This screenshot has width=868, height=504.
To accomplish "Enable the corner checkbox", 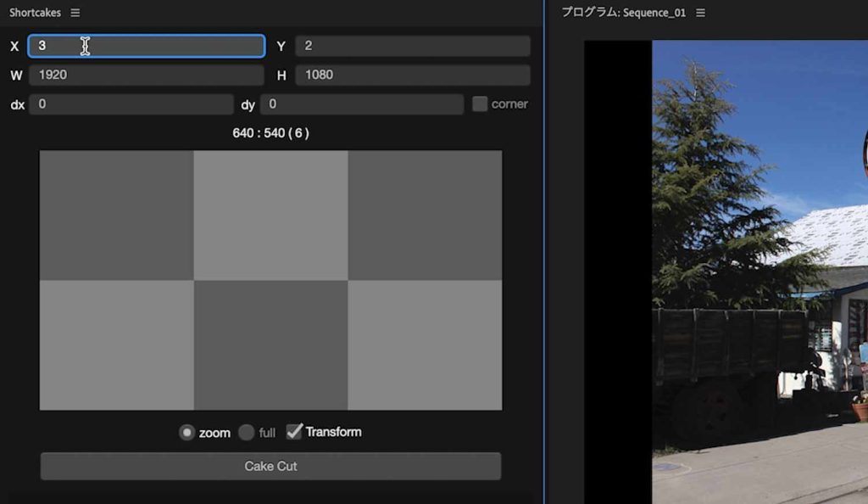I will (480, 104).
